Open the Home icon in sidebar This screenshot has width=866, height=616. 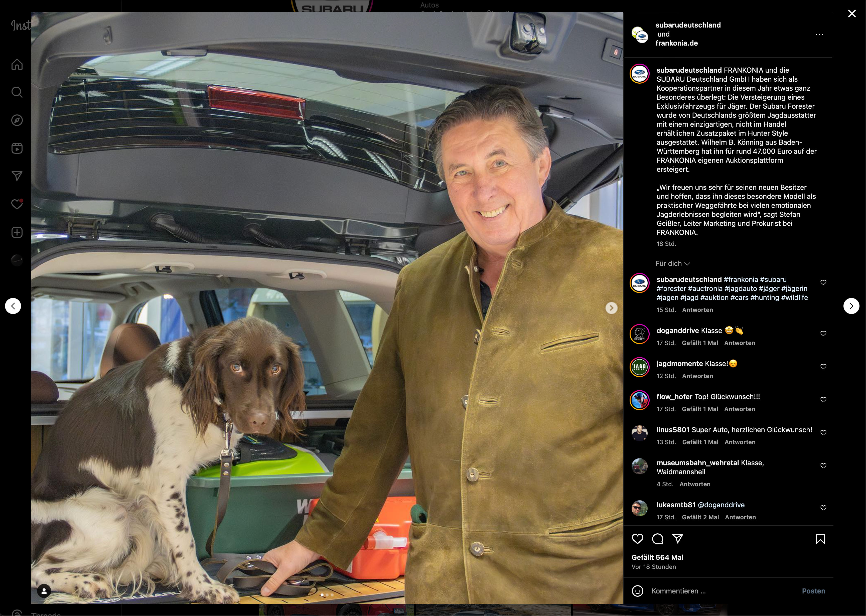[17, 64]
